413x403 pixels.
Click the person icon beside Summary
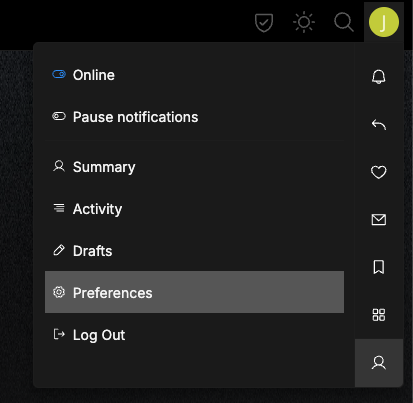point(59,166)
